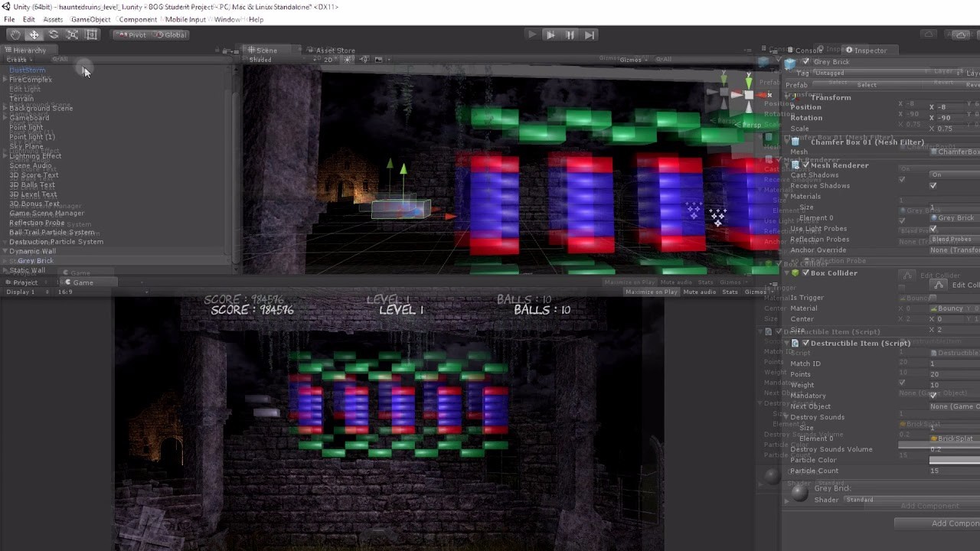Select DustStorm in Hierarchy
980x551 pixels.
tap(28, 70)
